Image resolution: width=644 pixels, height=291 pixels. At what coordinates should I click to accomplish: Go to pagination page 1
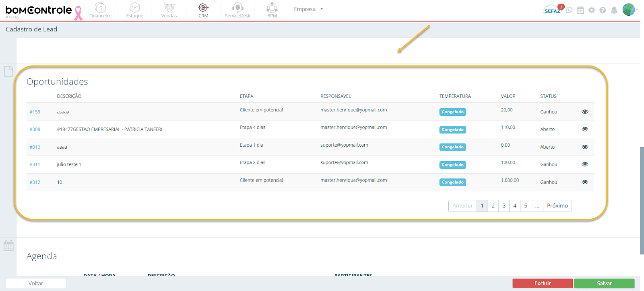[x=482, y=206]
